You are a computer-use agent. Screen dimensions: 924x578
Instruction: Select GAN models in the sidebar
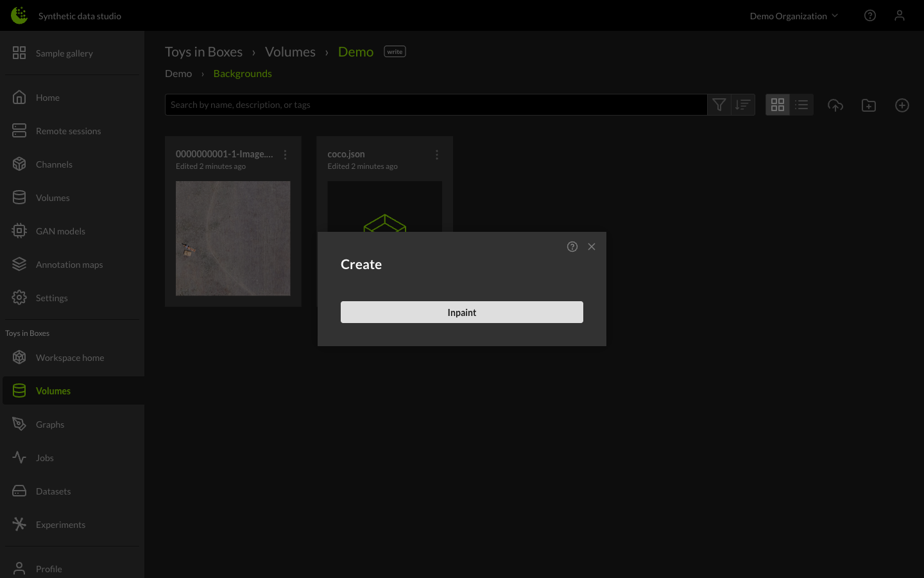[60, 231]
